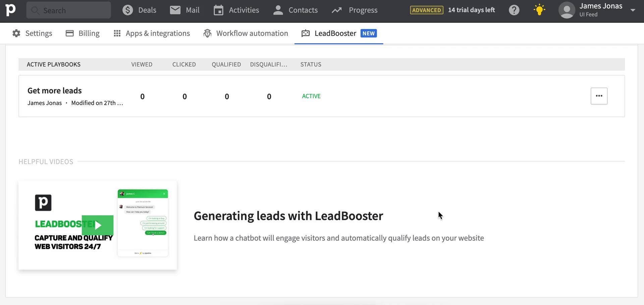Click the Contacts person icon

(x=278, y=10)
